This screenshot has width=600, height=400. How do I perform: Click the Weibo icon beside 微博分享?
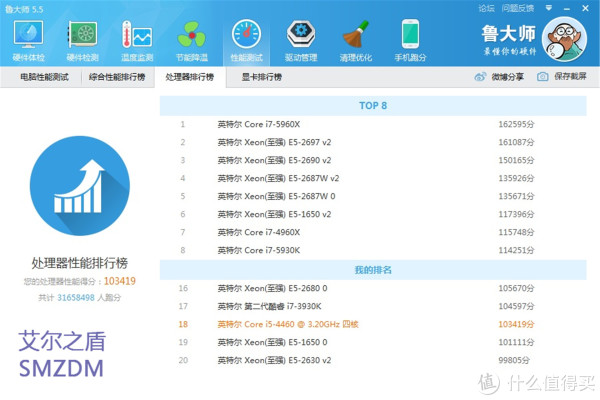tap(480, 77)
